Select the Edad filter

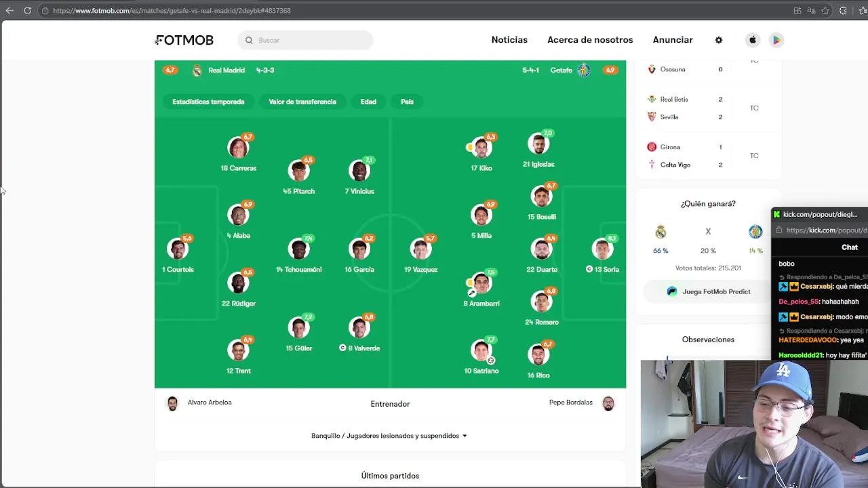coord(368,102)
